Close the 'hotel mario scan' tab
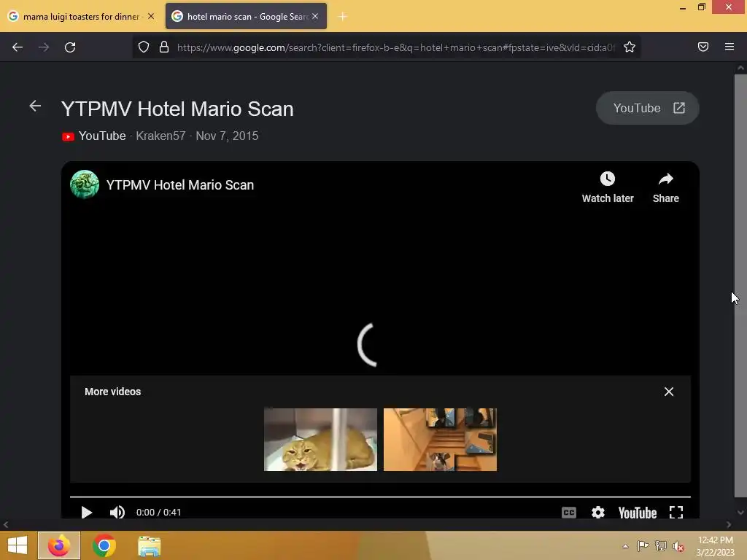This screenshot has width=747, height=560. (315, 16)
